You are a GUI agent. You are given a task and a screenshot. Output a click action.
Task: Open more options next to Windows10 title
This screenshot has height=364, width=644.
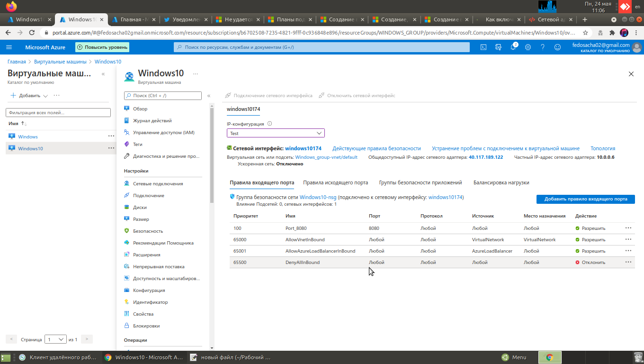196,74
